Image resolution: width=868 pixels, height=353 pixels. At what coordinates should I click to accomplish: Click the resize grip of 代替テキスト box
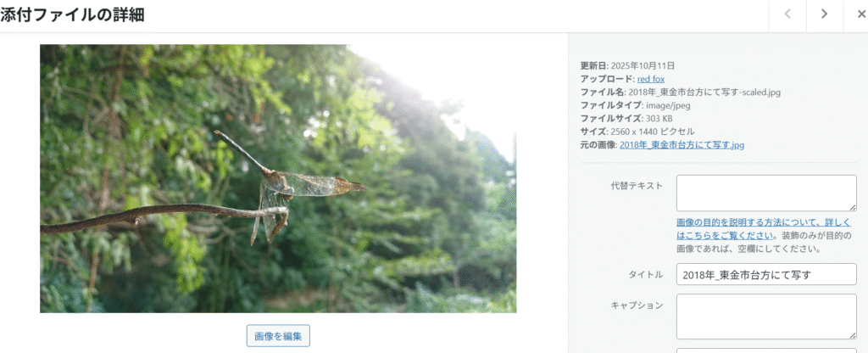pyautogui.click(x=853, y=207)
